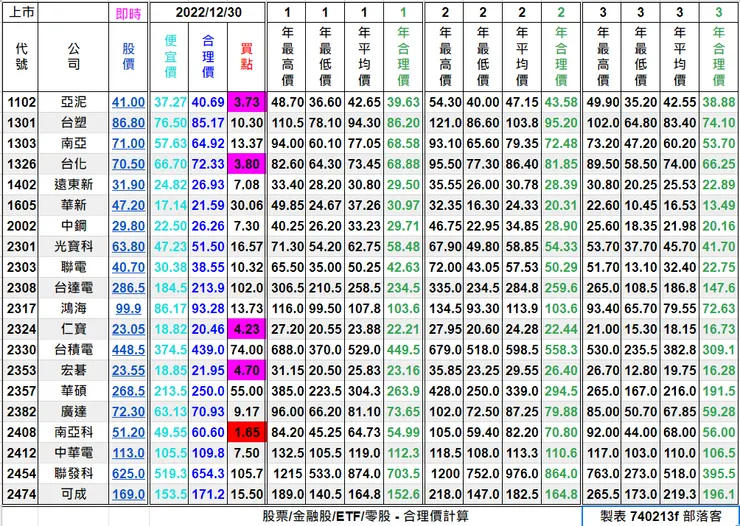Click the 便宜價 column header
This screenshot has height=526, width=740.
point(170,57)
